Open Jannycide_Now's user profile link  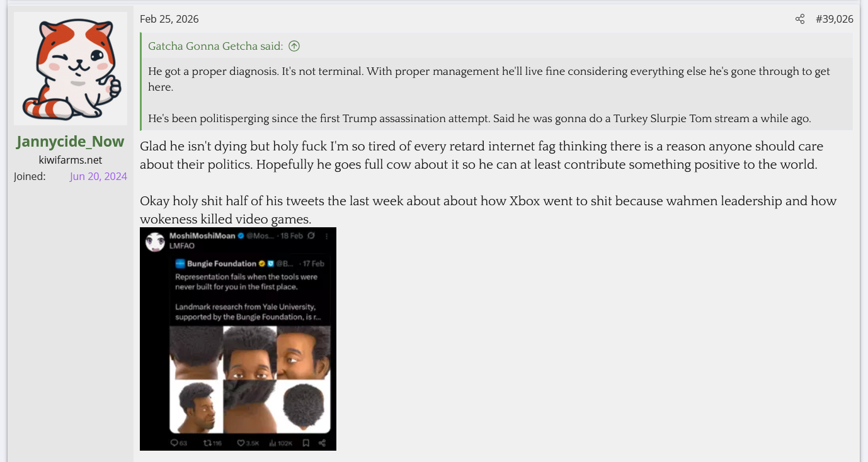click(x=70, y=142)
